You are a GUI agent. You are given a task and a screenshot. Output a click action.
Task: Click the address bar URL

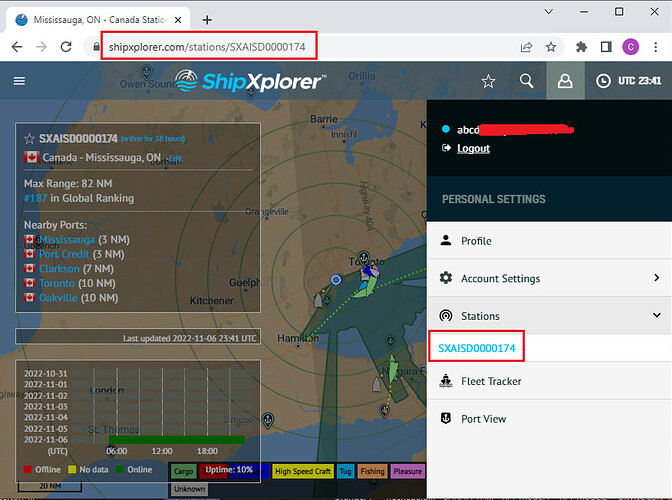[207, 47]
